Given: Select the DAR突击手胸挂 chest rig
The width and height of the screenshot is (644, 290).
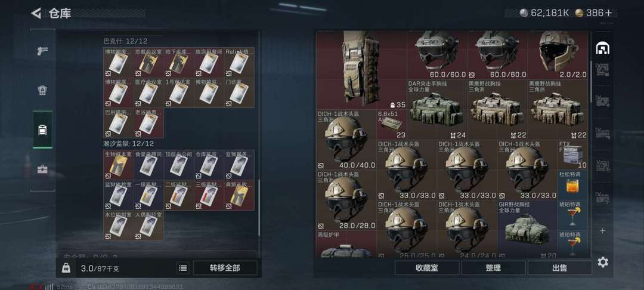Looking at the screenshot, I should [x=437, y=110].
